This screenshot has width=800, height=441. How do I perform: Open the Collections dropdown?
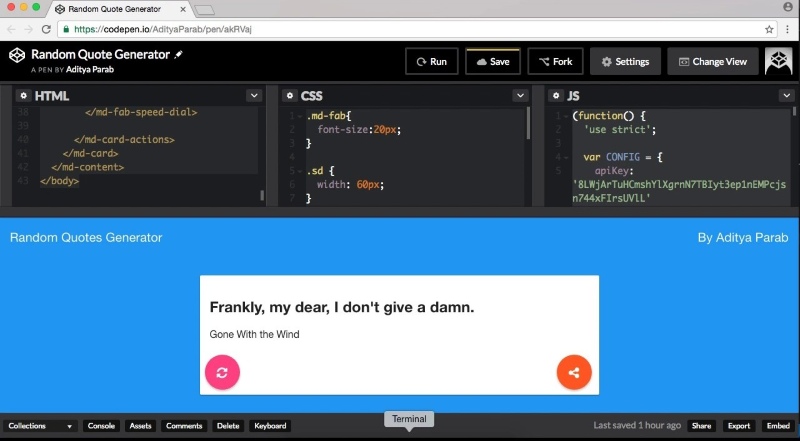click(39, 426)
